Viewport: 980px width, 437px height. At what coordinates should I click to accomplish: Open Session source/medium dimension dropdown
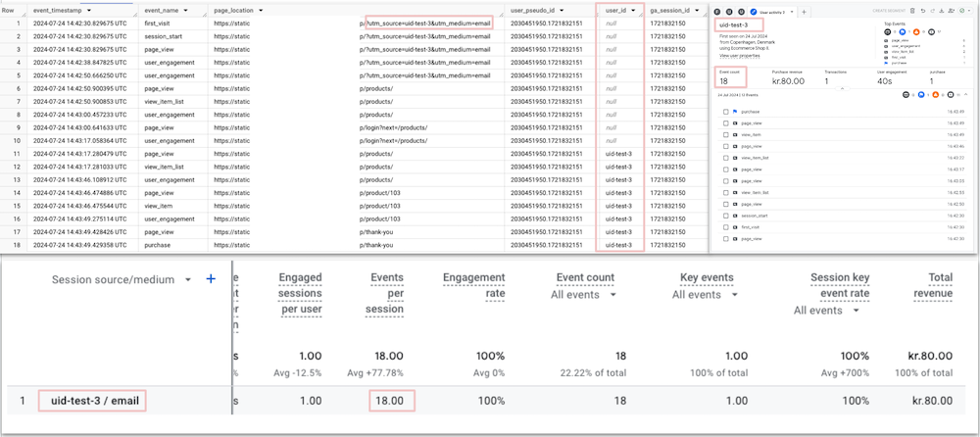(x=188, y=279)
